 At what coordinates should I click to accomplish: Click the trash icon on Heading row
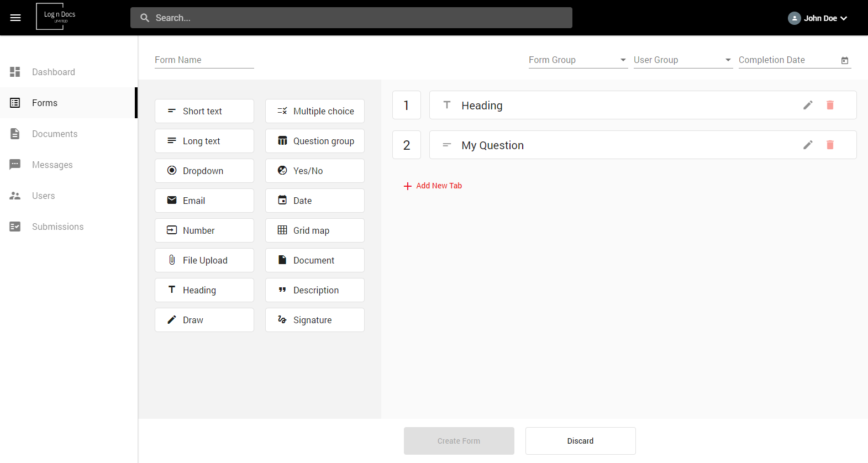tap(830, 105)
